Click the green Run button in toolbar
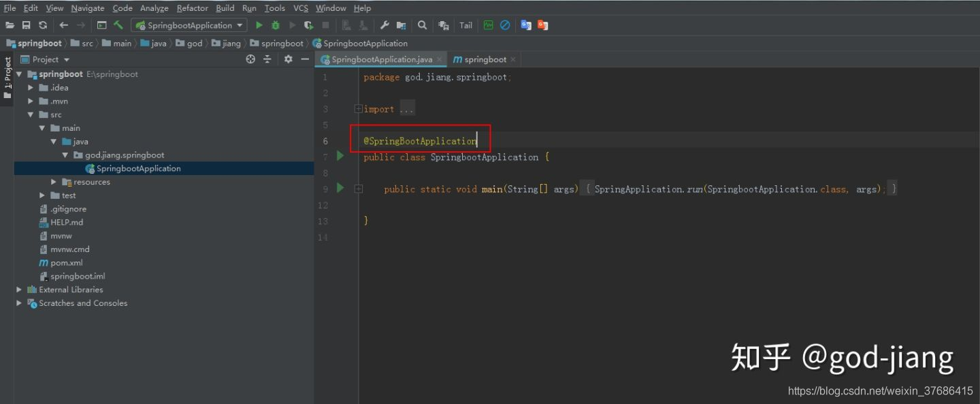This screenshot has width=980, height=404. click(x=259, y=25)
